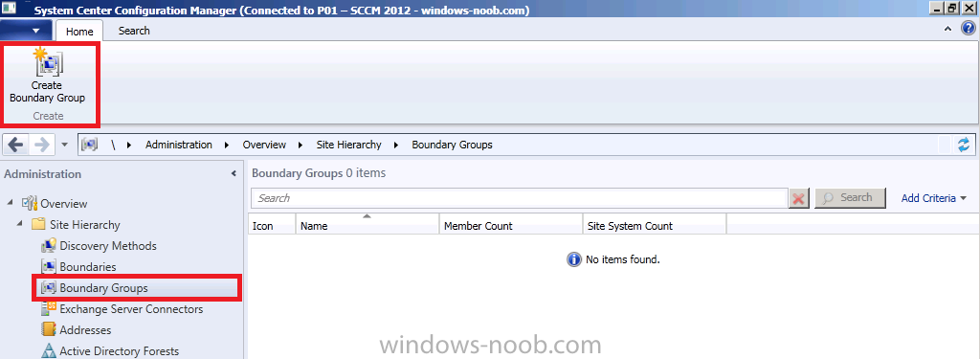This screenshot has width=980, height=359.
Task: Click the breadcrumb root node icon
Action: [90, 146]
